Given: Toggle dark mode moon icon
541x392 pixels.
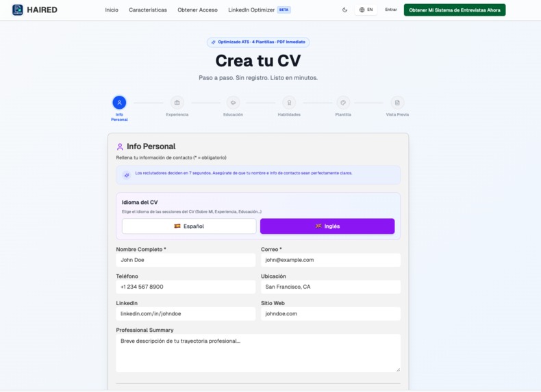Looking at the screenshot, I should 344,10.
